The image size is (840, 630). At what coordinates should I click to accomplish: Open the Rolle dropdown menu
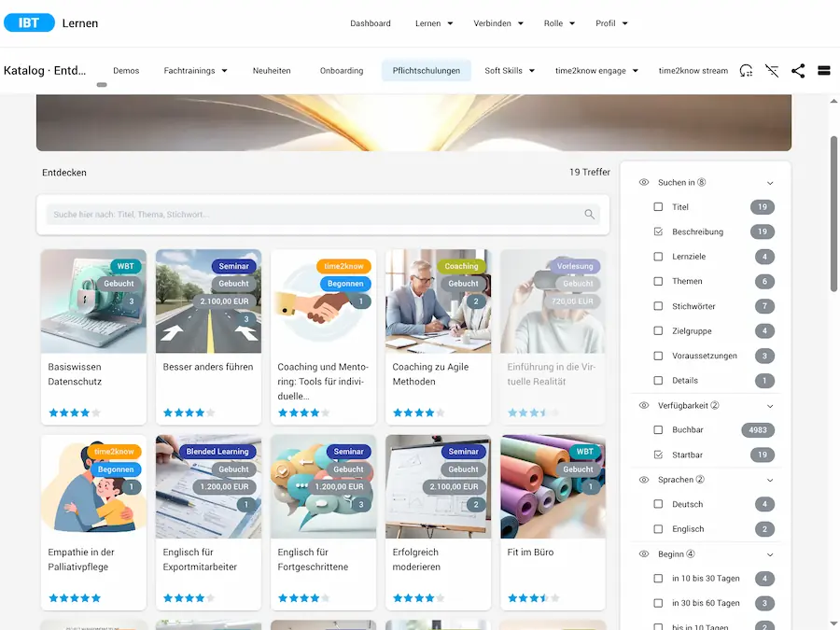tap(559, 23)
